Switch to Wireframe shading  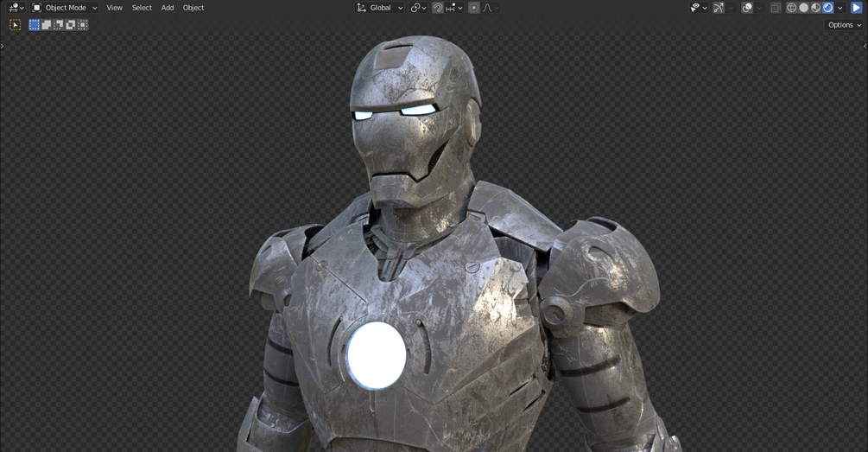792,8
